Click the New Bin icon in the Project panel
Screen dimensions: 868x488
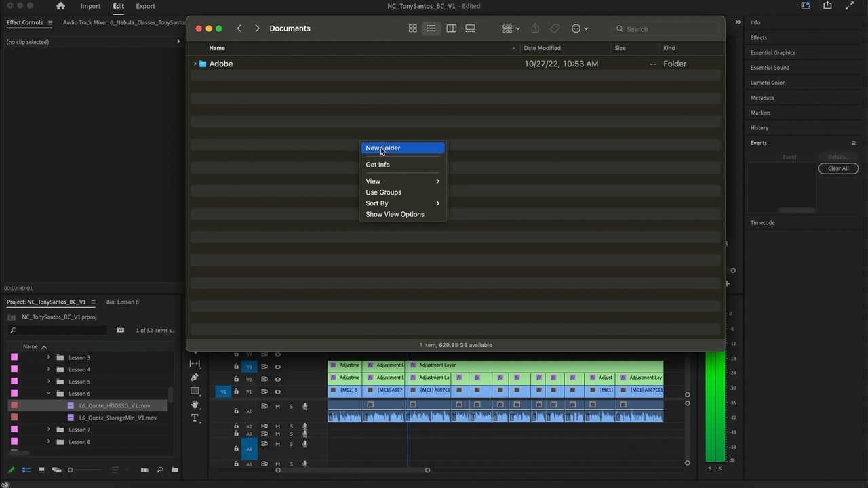[174, 470]
